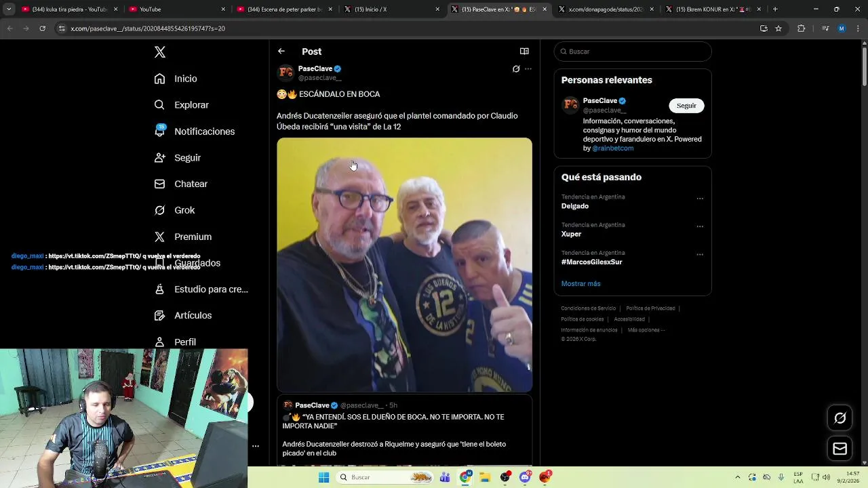This screenshot has width=868, height=488.
Task: Click the Windows taskbar search box
Action: [x=385, y=477]
